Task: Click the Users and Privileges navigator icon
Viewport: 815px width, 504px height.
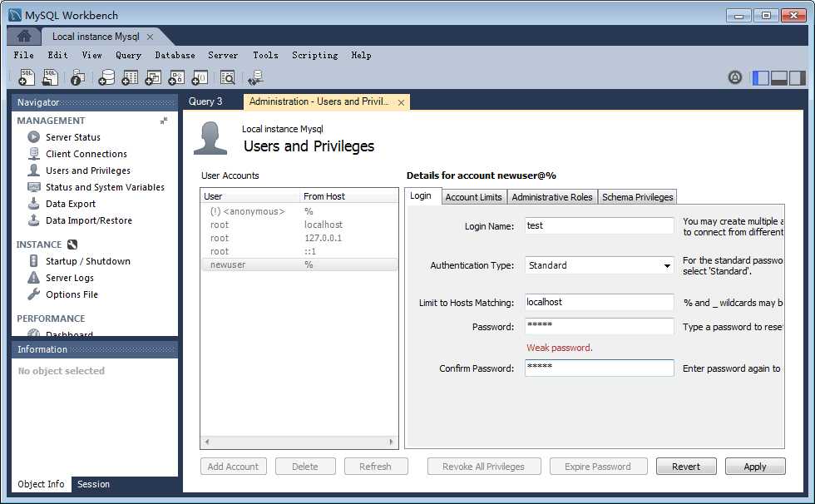Action: (34, 170)
